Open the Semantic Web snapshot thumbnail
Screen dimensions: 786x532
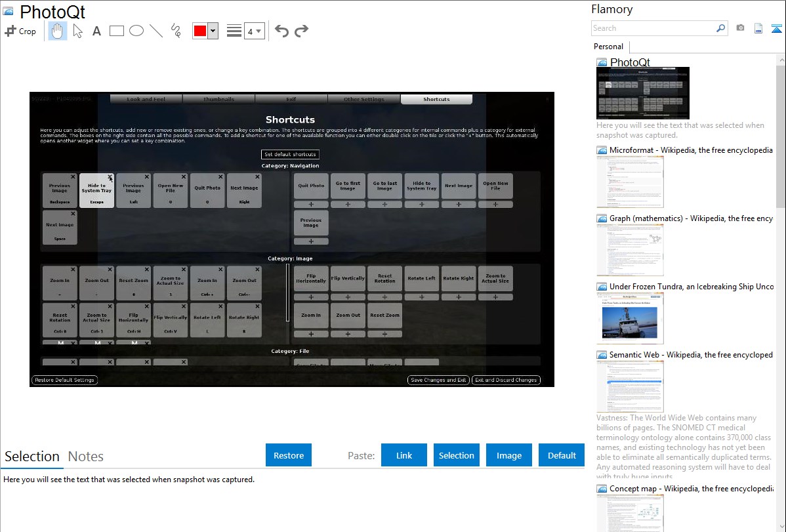click(x=630, y=386)
